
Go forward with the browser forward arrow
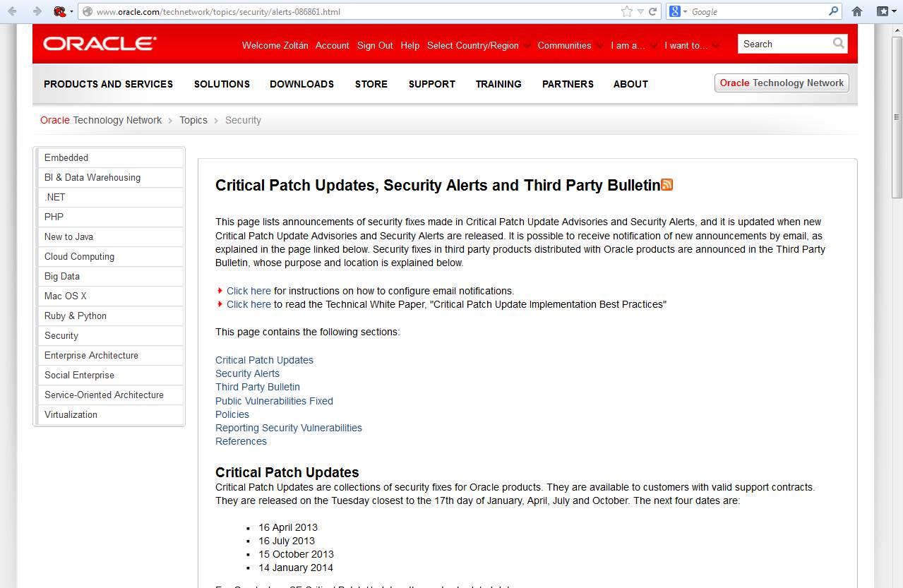pos(37,11)
